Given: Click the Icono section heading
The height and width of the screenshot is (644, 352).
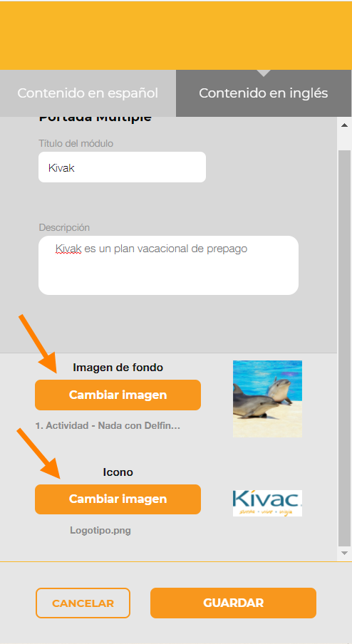Looking at the screenshot, I should point(118,472).
